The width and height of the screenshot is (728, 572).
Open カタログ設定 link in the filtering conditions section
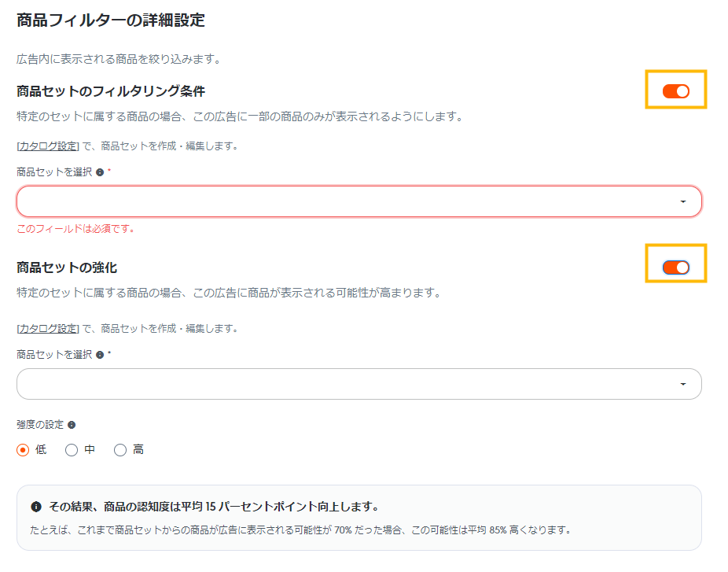click(48, 146)
